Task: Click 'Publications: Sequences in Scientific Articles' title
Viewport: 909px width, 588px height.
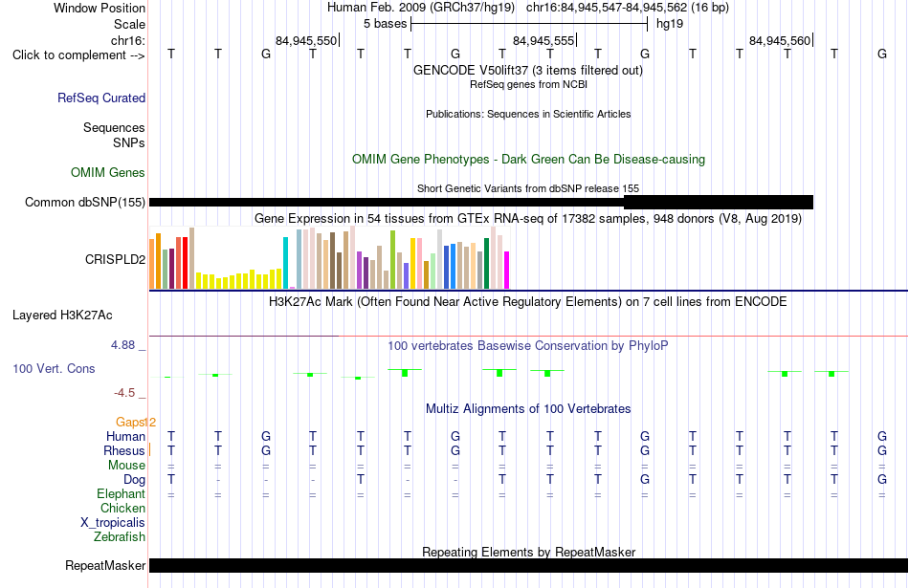Action: tap(528, 114)
